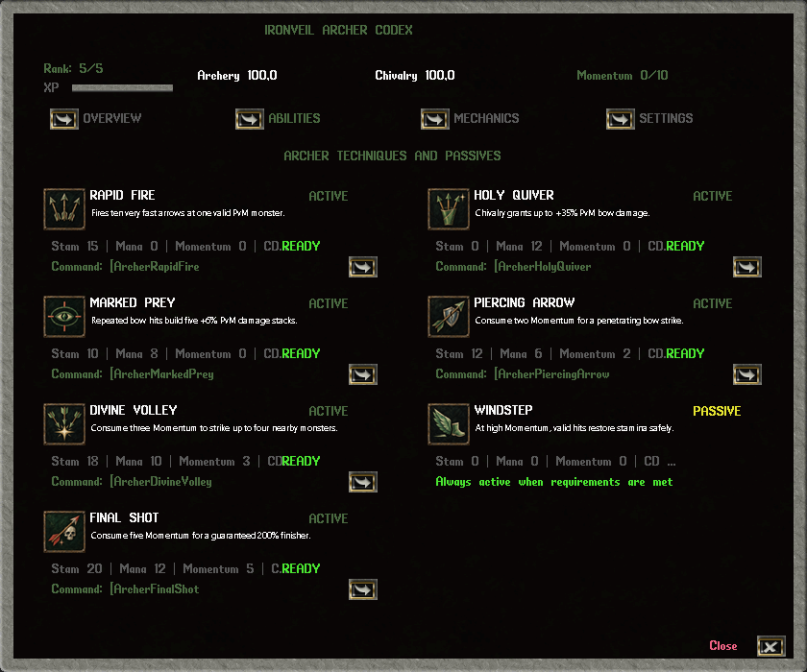Activate Divine Volley with its arrow button
This screenshot has width=807, height=672.
tap(363, 482)
